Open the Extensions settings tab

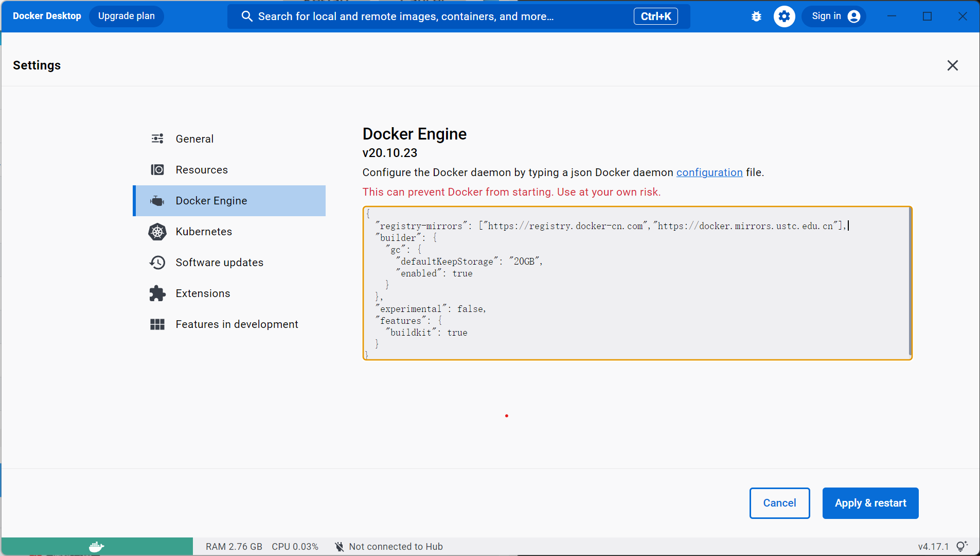[x=229, y=293]
